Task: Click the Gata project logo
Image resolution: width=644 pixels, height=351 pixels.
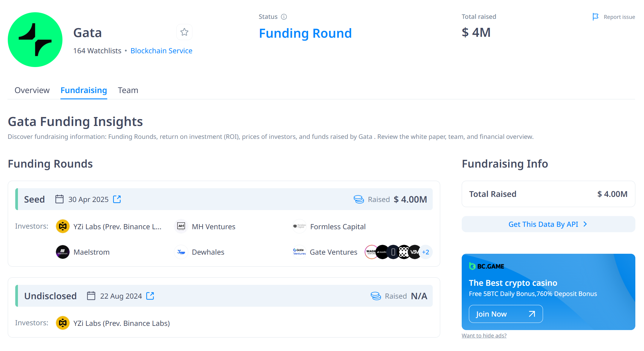Action: coord(35,39)
